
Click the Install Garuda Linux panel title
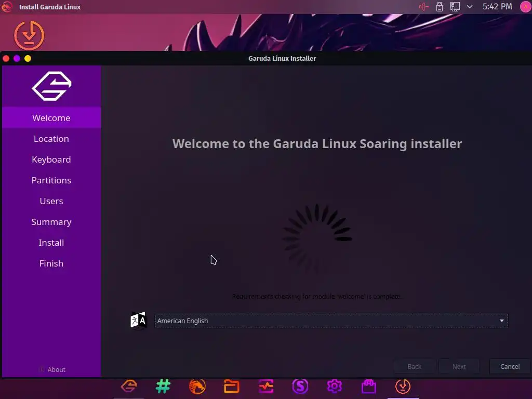[50, 7]
